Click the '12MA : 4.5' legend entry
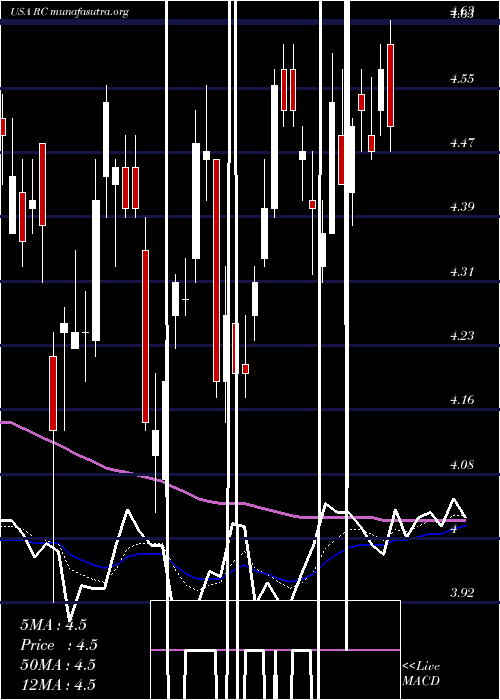 point(58,684)
